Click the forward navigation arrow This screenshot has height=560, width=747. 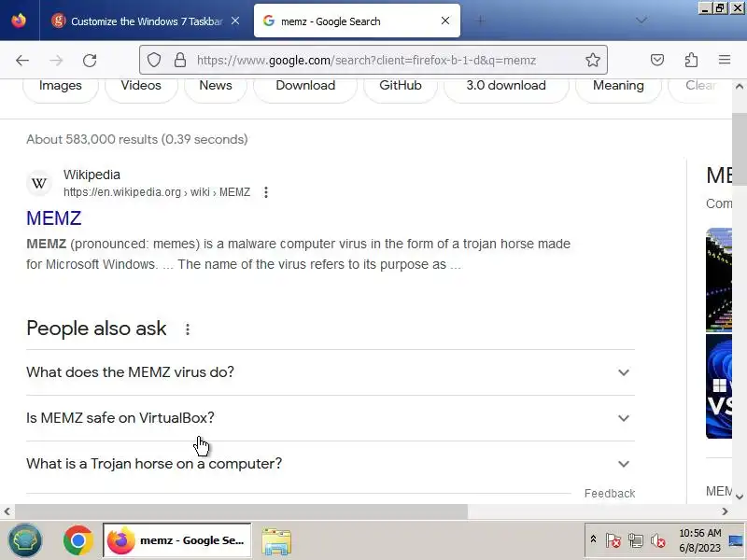coord(56,61)
